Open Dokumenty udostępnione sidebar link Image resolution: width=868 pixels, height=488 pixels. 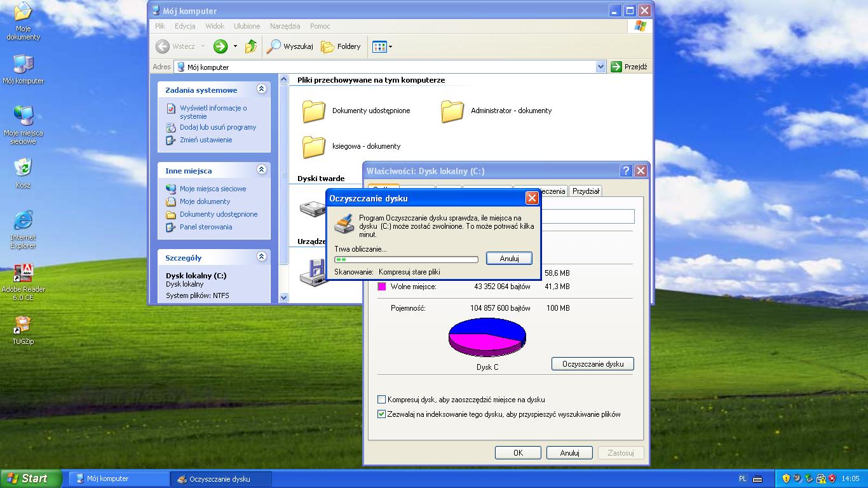pyautogui.click(x=219, y=214)
